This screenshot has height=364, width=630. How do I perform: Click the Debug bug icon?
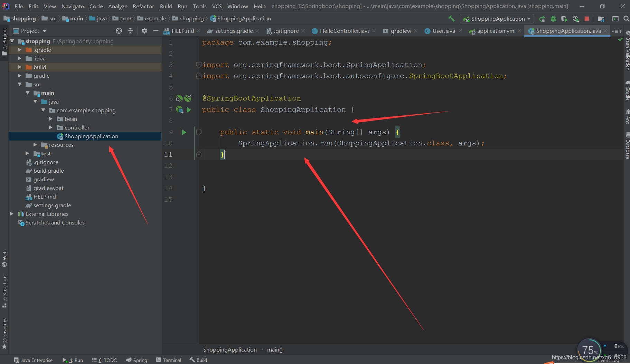[553, 19]
